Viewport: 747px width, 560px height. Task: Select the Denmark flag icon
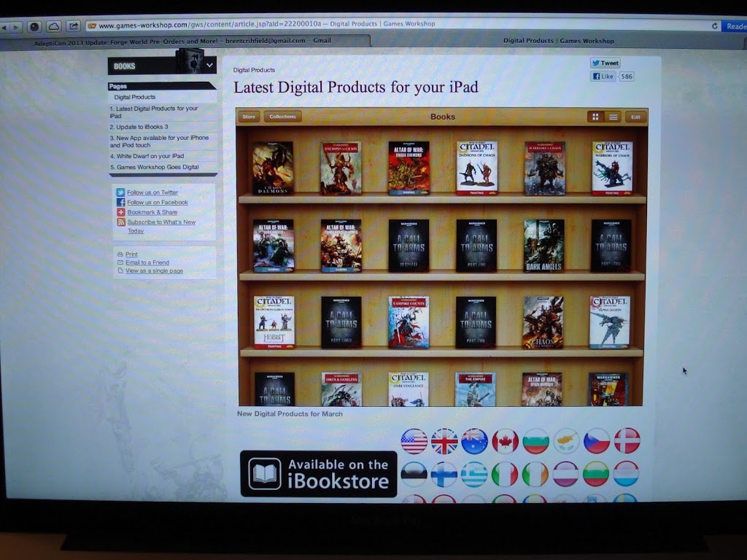(627, 441)
